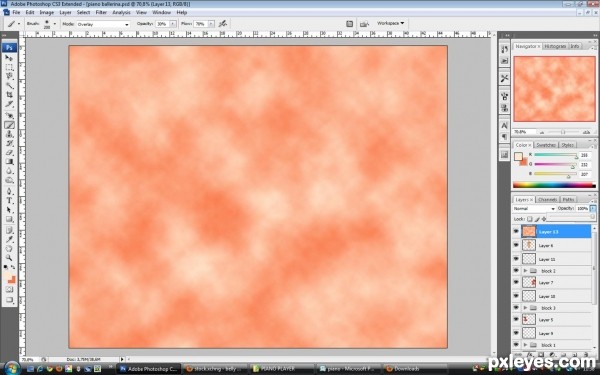Viewport: 600px width, 375px height.
Task: Expand the block 2 layer group
Action: [525, 271]
